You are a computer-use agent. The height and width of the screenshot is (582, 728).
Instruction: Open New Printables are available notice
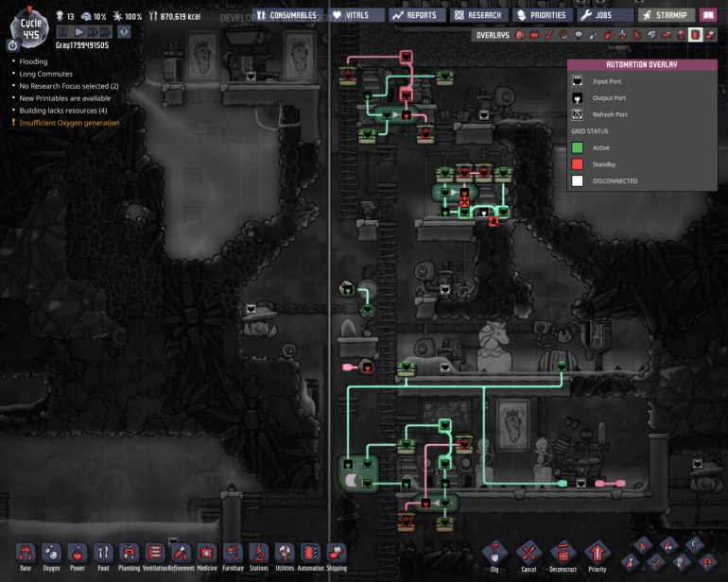tap(64, 98)
